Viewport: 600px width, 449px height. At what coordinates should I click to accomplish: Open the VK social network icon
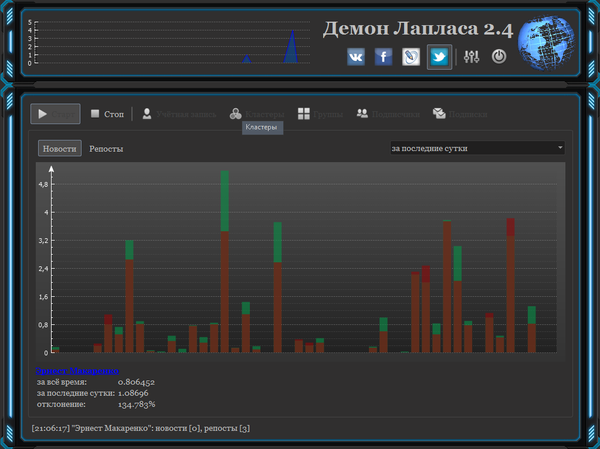(356, 57)
